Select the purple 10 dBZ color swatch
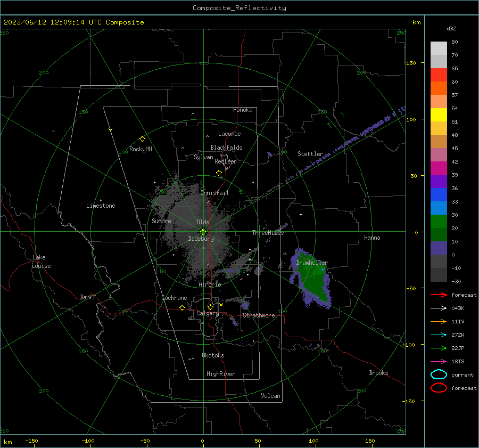The image size is (479, 448). (439, 248)
